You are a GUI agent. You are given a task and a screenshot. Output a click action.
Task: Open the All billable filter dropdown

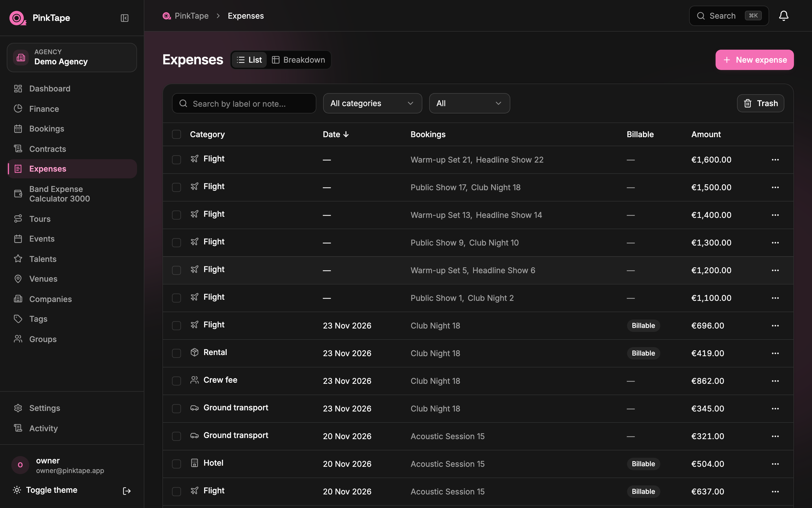coord(469,103)
